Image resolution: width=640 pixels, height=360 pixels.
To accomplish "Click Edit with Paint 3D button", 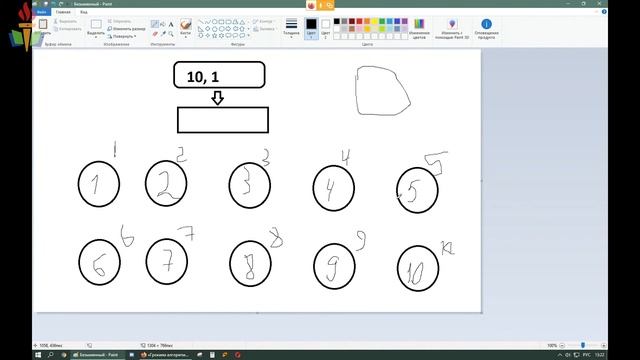I will point(452,28).
